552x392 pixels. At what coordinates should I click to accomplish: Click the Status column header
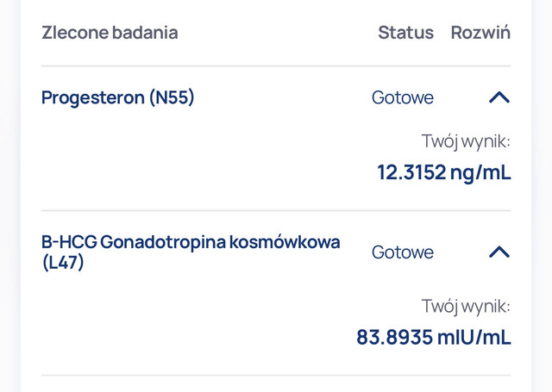tap(406, 33)
